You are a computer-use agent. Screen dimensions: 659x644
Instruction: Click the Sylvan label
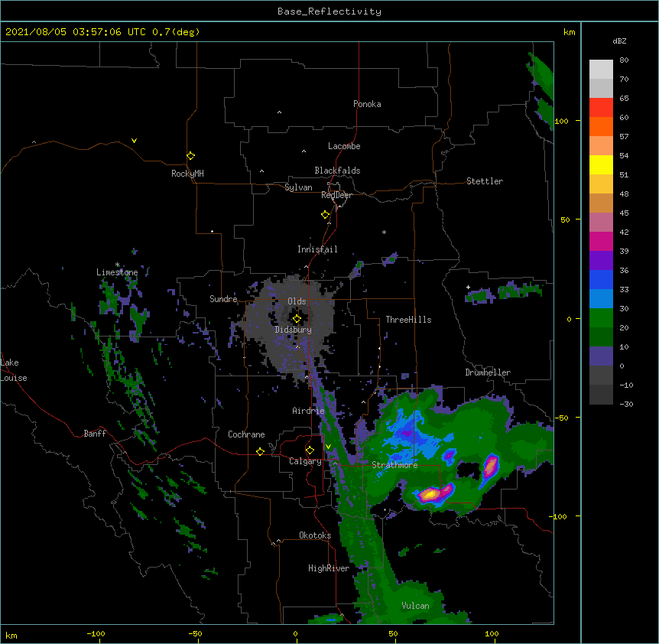pos(298,187)
